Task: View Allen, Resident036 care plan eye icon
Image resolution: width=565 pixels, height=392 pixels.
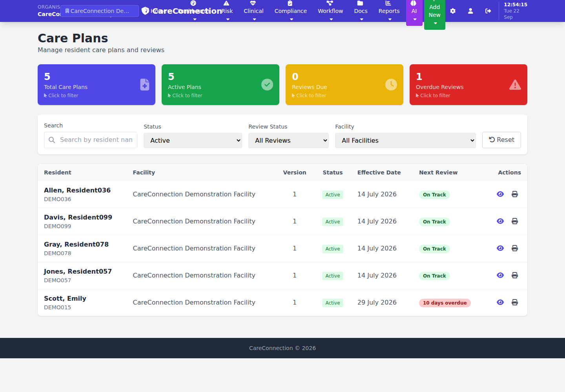Action: 500,194
